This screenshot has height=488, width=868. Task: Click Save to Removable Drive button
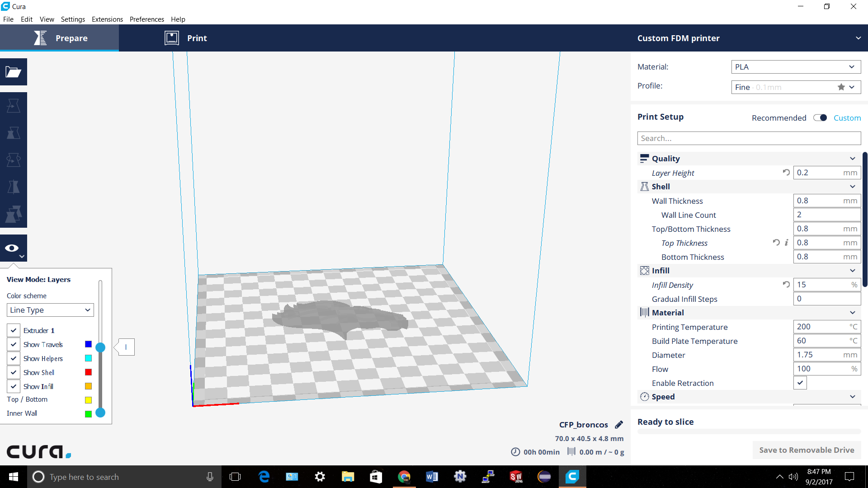[807, 450]
